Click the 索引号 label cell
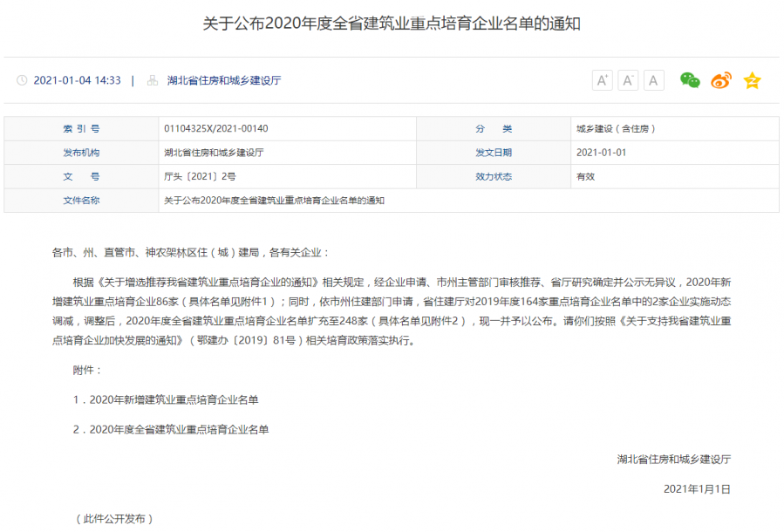The width and height of the screenshot is (784, 532). pyautogui.click(x=81, y=128)
